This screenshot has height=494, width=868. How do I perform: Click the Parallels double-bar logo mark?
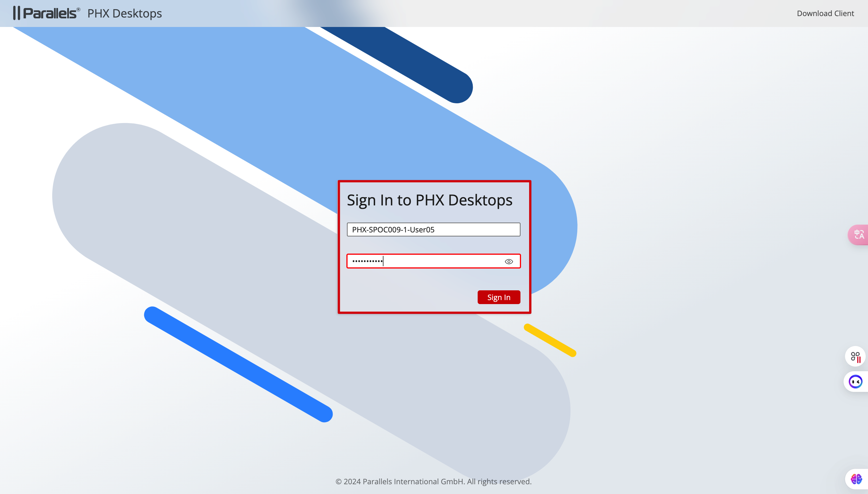[17, 13]
